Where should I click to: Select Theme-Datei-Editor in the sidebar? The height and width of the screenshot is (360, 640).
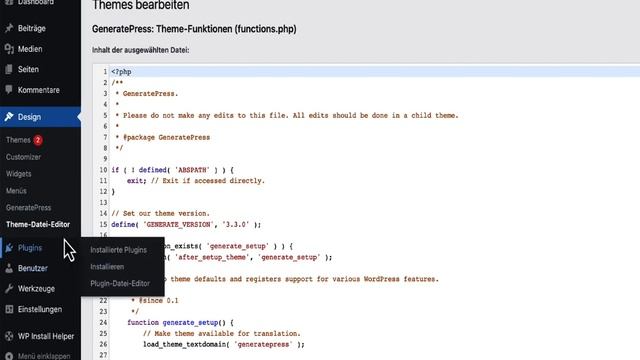point(38,224)
